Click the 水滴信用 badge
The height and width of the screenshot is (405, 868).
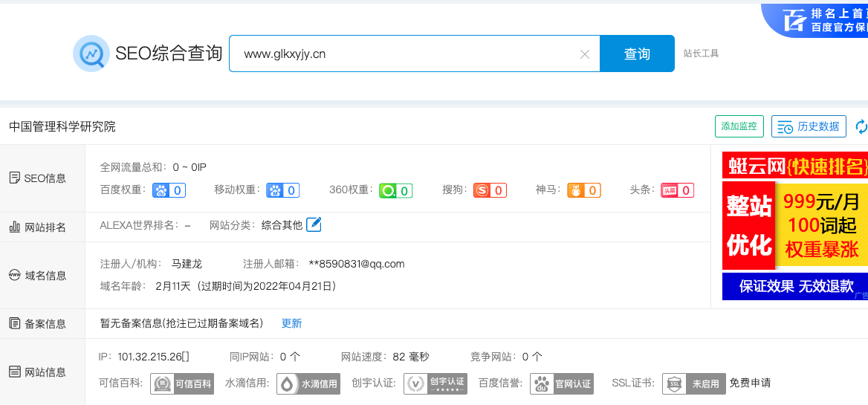[x=308, y=384]
